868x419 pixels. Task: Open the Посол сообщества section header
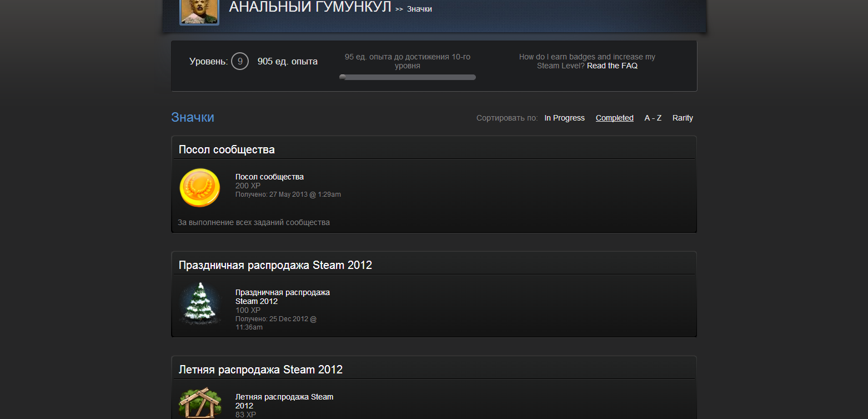pyautogui.click(x=434, y=149)
